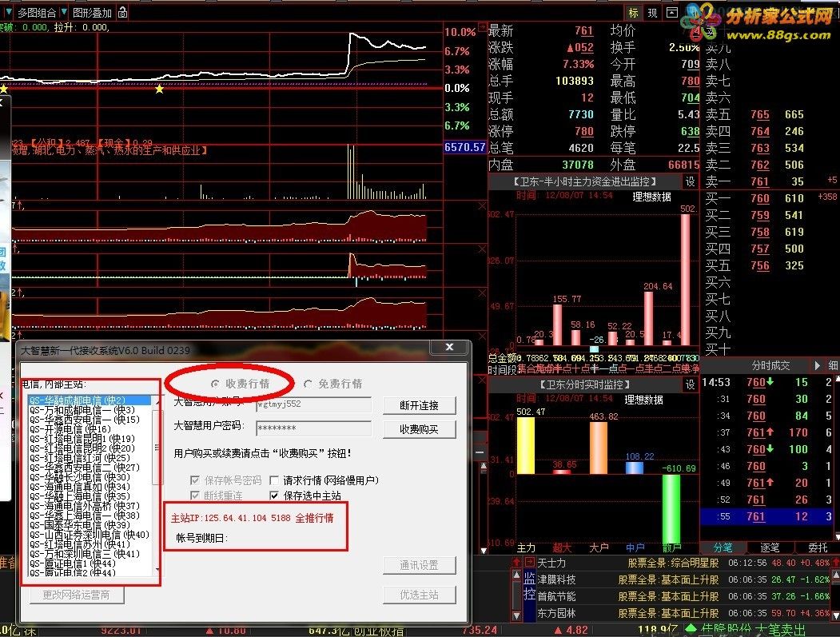Click the 收费购买 button

420,430
